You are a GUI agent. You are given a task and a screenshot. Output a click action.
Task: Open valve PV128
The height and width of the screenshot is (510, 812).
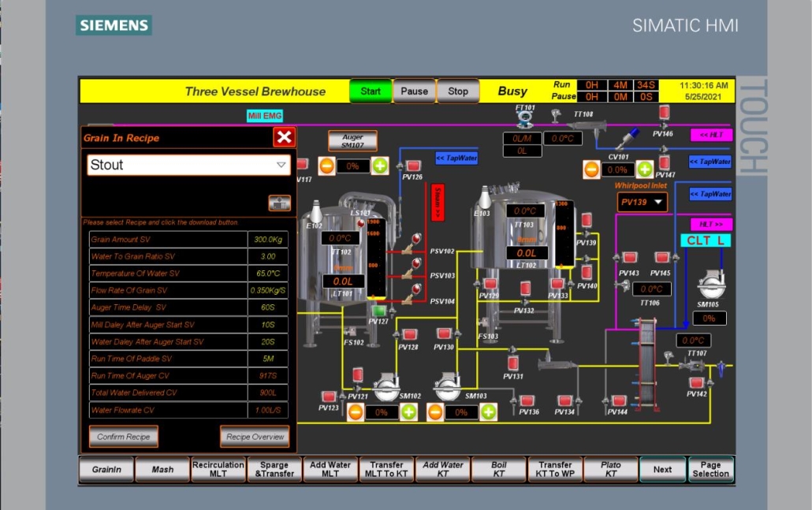[410, 334]
